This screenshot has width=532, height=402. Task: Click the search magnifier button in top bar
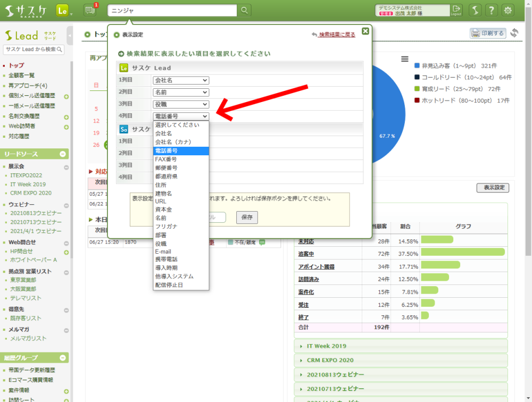244,10
